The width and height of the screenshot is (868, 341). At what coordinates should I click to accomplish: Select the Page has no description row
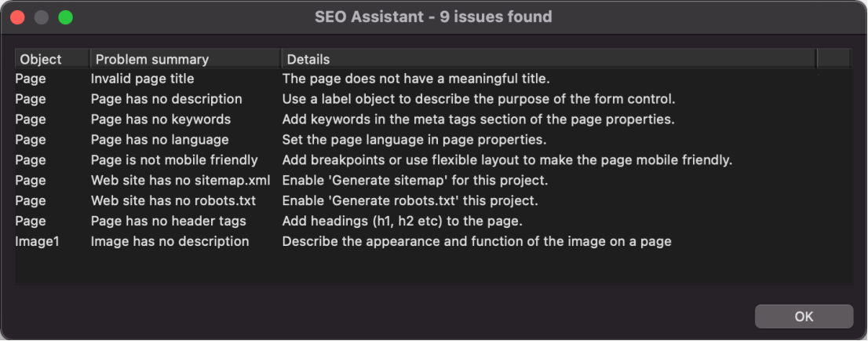coord(433,99)
